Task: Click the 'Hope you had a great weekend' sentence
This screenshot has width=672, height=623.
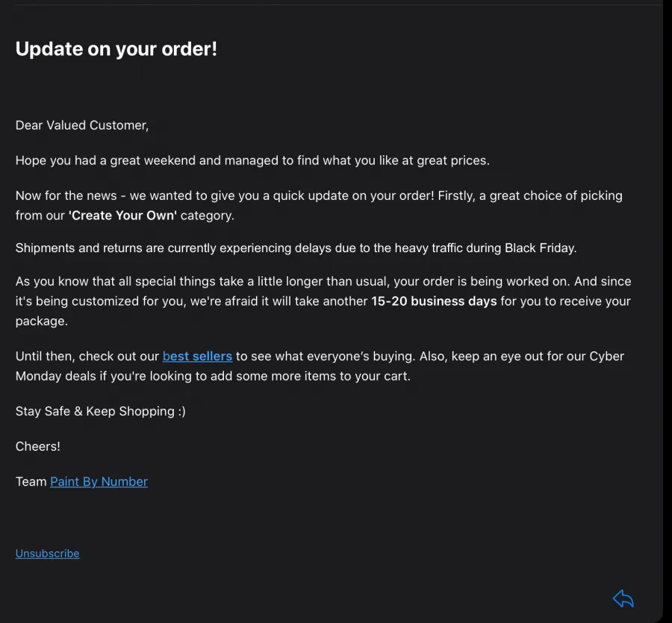Action: [252, 160]
